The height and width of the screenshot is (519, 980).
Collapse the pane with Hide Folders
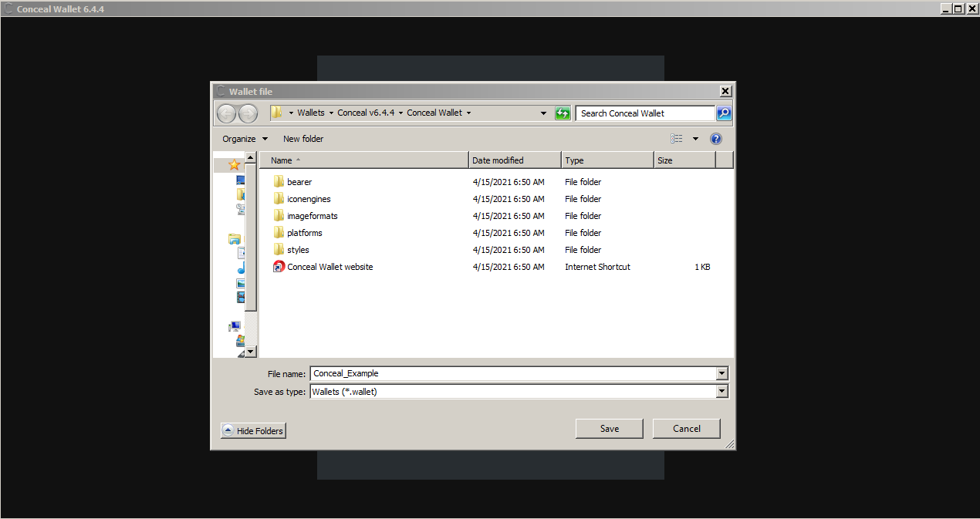(253, 430)
